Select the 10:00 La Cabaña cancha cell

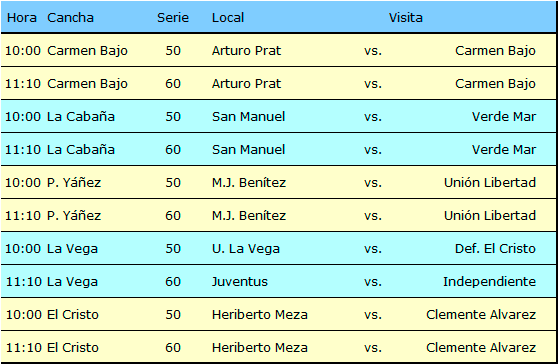click(x=81, y=117)
